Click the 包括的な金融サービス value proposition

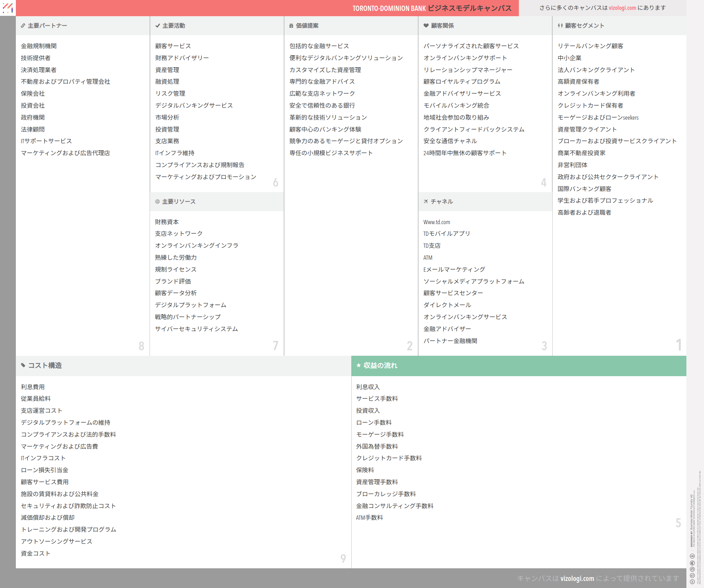point(319,46)
